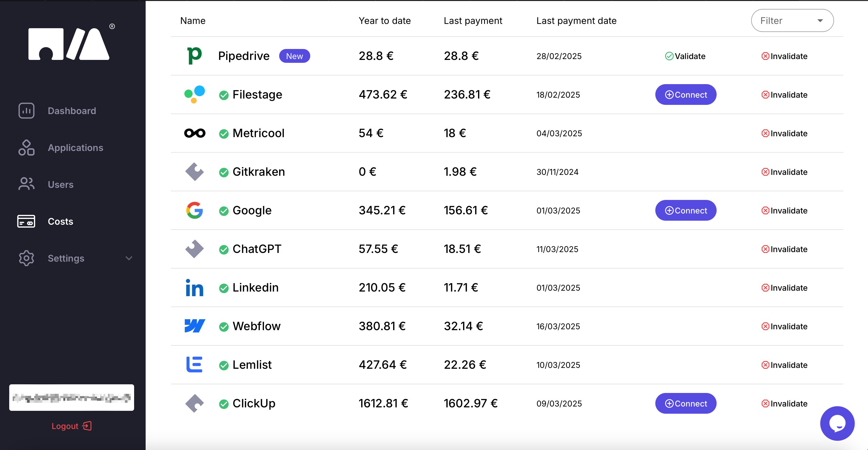Click the green validated check beside Webflow
The image size is (868, 450).
pyautogui.click(x=224, y=327)
